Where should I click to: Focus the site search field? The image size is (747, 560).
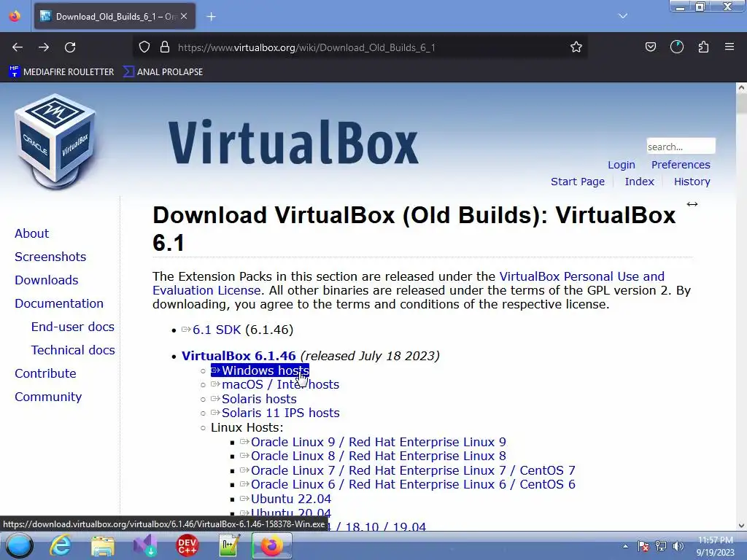pos(681,146)
